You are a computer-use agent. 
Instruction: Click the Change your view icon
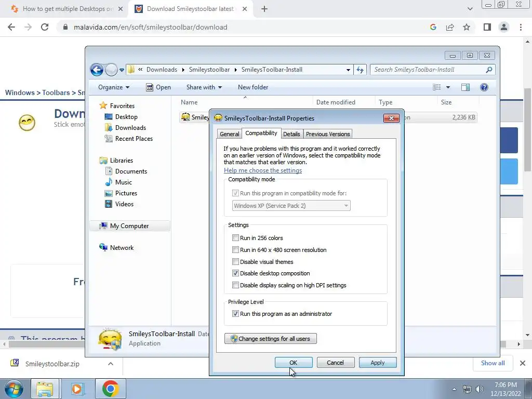coord(436,87)
